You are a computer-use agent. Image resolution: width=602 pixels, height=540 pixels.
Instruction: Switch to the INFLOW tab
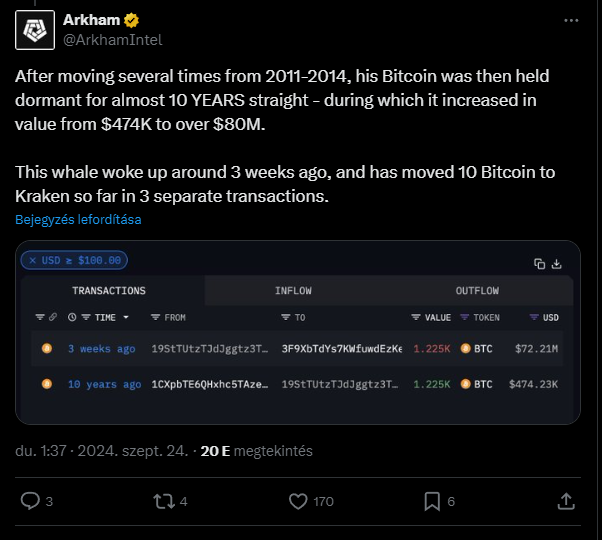pos(293,291)
